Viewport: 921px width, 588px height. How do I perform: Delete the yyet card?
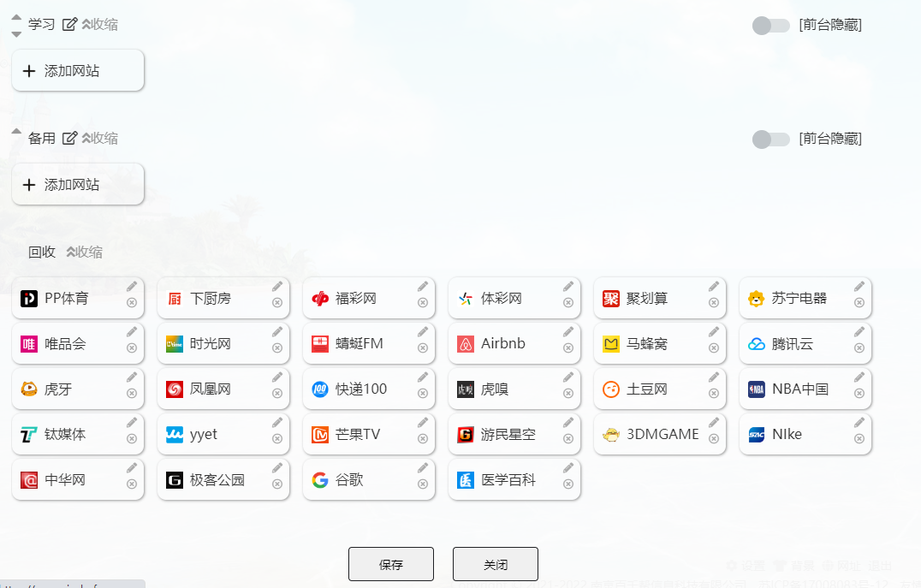[x=277, y=438]
